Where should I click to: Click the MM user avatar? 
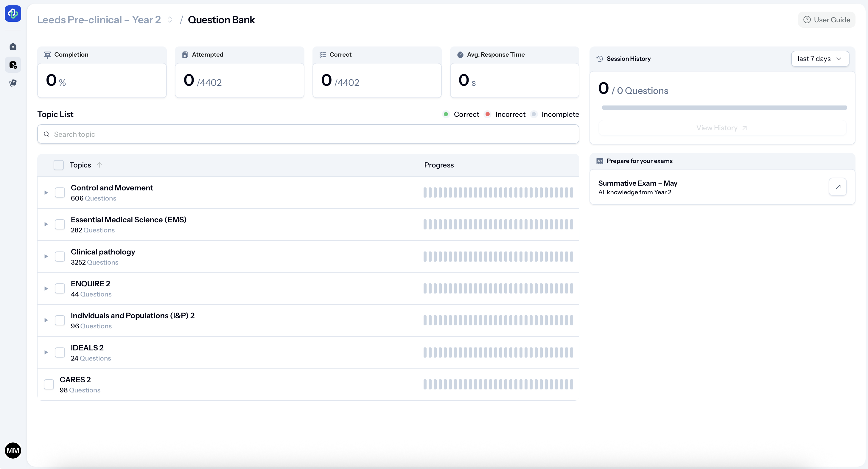[13, 451]
